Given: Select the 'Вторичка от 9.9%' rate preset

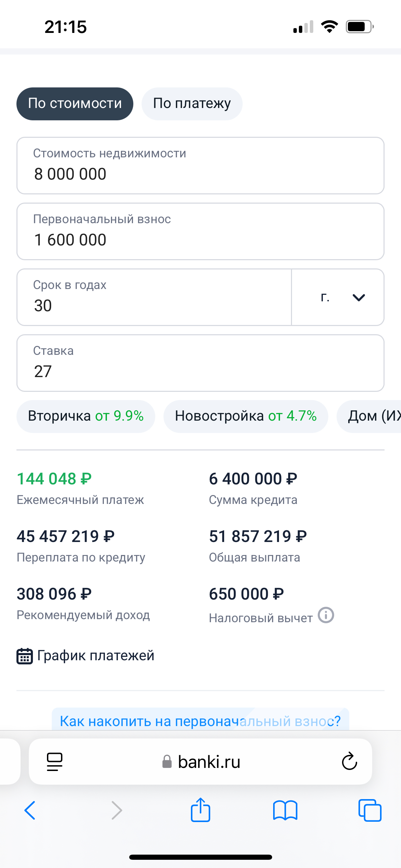Looking at the screenshot, I should pyautogui.click(x=86, y=416).
